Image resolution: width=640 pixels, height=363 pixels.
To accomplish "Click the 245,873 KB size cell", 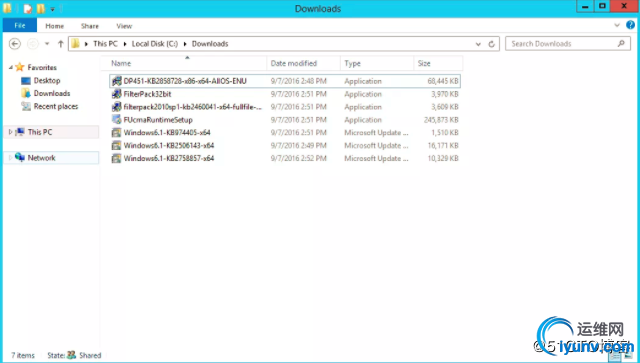I will click(441, 120).
